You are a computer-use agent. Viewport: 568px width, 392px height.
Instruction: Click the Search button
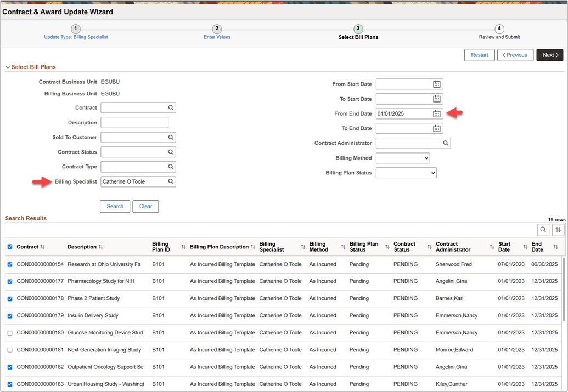[115, 206]
